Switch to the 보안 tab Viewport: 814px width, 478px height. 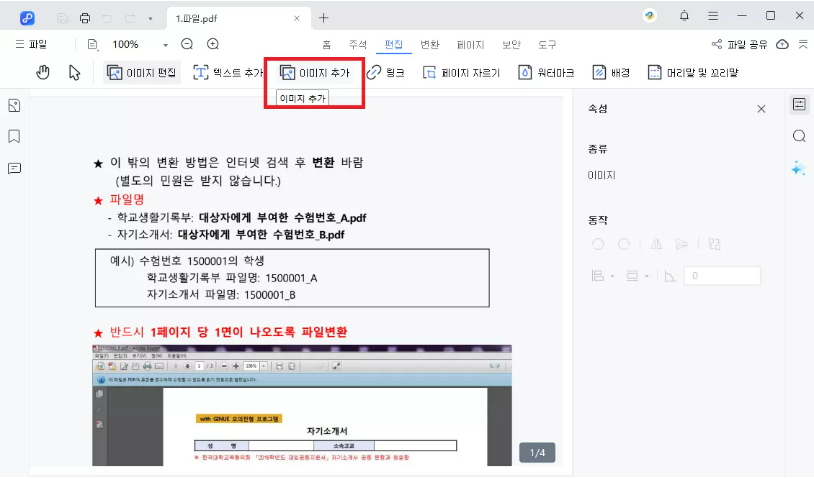tap(511, 45)
